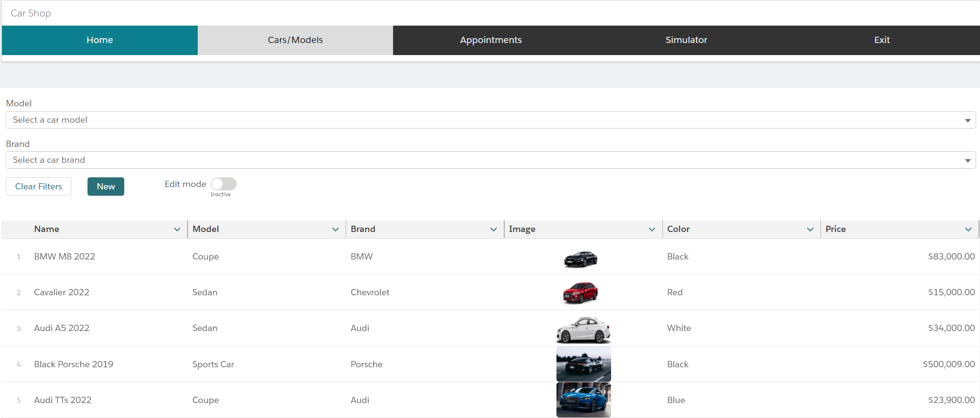Open the Color column menu chevron
Viewport: 980px width, 418px height.
tap(810, 230)
